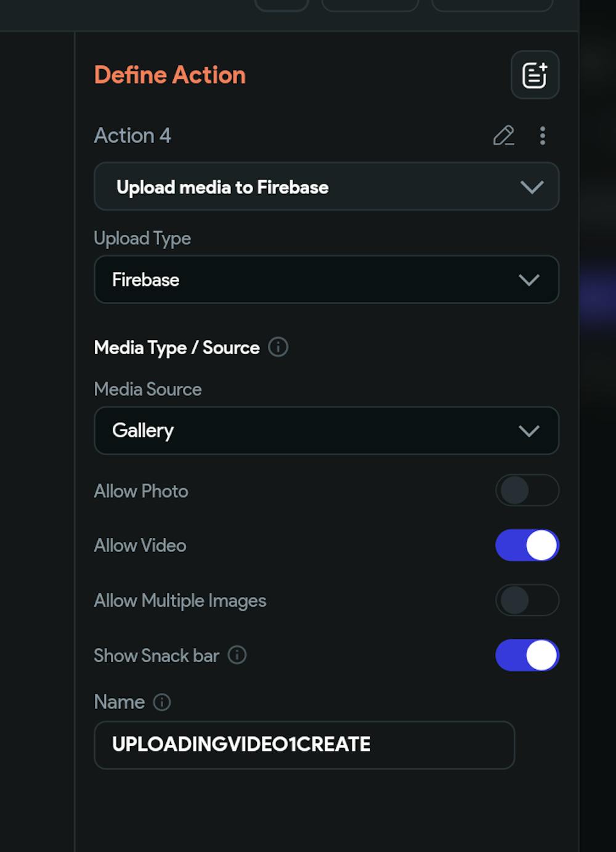Screen dimensions: 616x852
Task: Click the pencil edit icon for Action 4
Action: pyautogui.click(x=503, y=136)
